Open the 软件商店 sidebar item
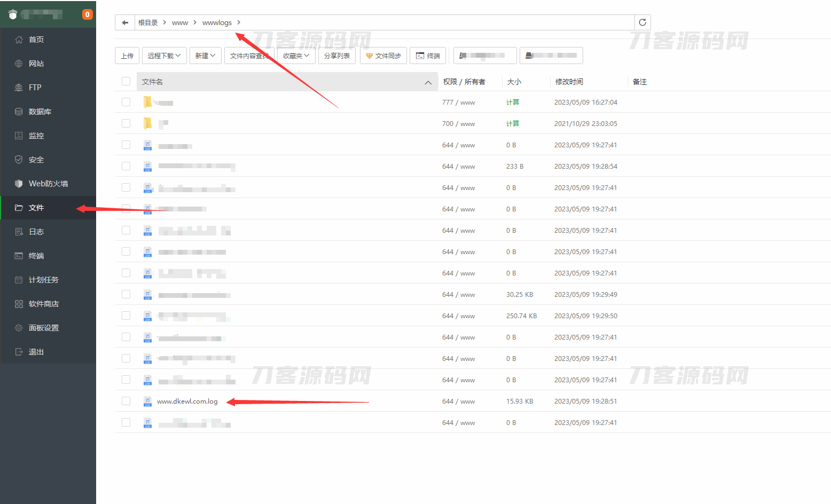The height and width of the screenshot is (504, 831). [43, 304]
